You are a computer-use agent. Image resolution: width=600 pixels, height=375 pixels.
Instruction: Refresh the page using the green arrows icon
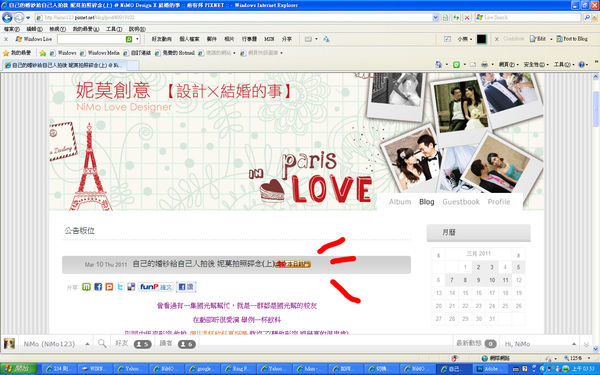(456, 18)
